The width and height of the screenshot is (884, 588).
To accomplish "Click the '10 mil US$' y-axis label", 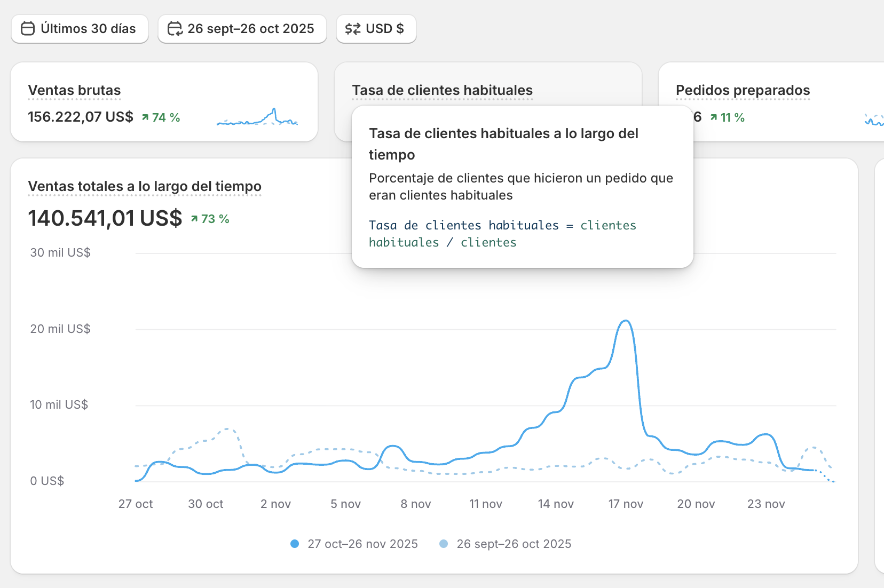I will coord(59,404).
